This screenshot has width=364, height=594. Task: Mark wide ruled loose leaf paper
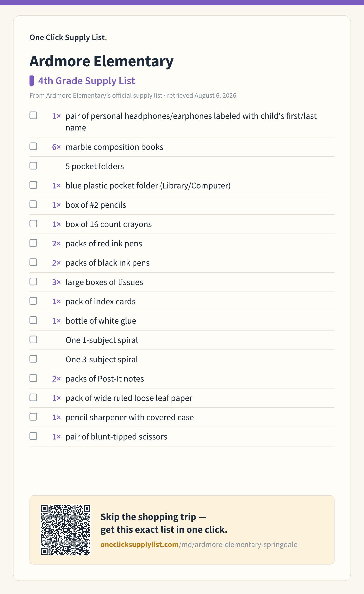click(33, 397)
